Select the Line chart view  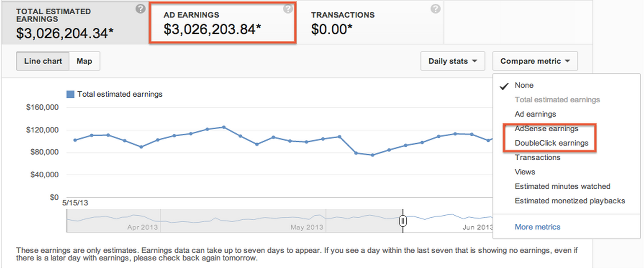(42, 61)
